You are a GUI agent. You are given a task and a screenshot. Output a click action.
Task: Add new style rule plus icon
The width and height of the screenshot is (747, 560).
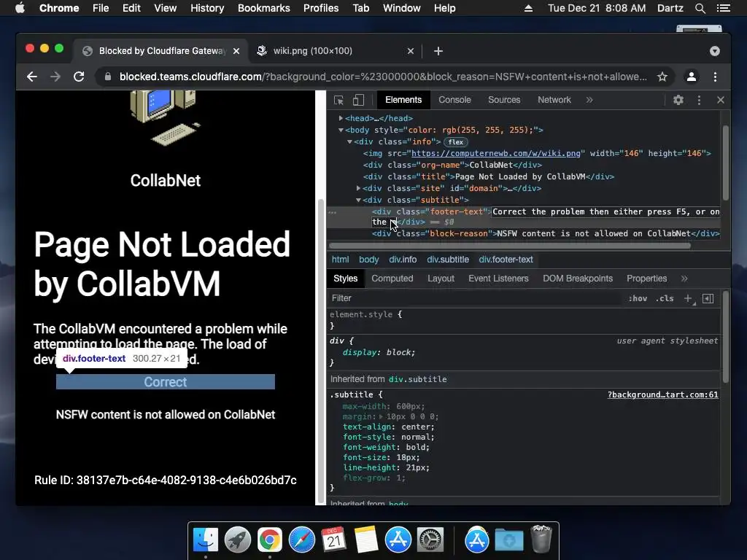[689, 298]
